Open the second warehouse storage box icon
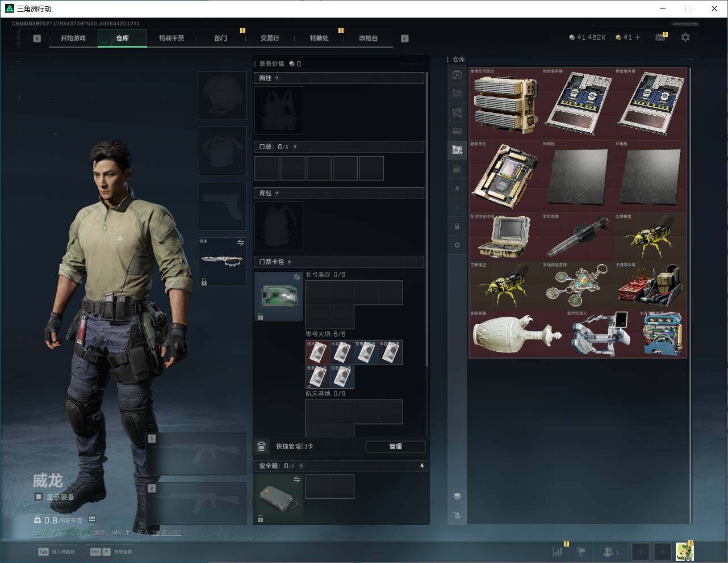 (x=457, y=94)
